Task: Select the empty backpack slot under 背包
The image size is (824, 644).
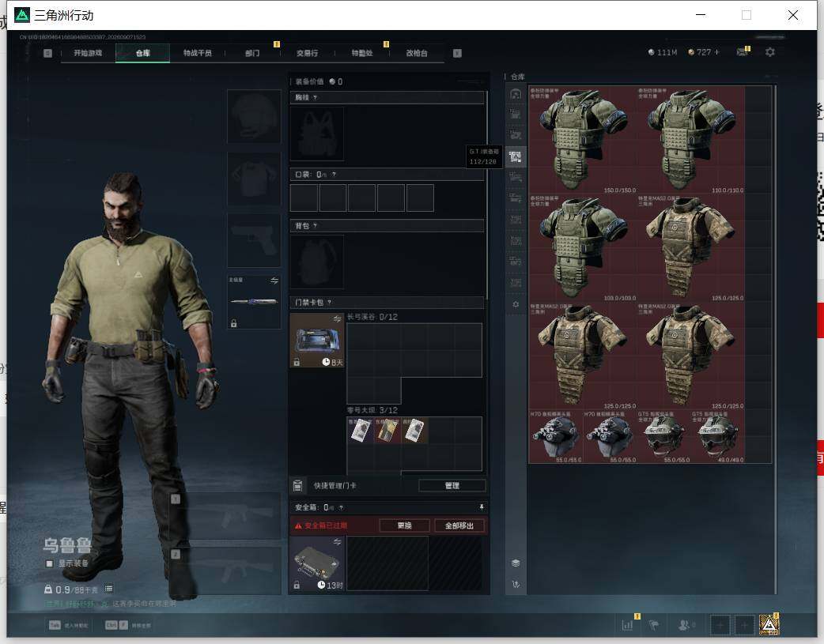Action: pyautogui.click(x=317, y=262)
